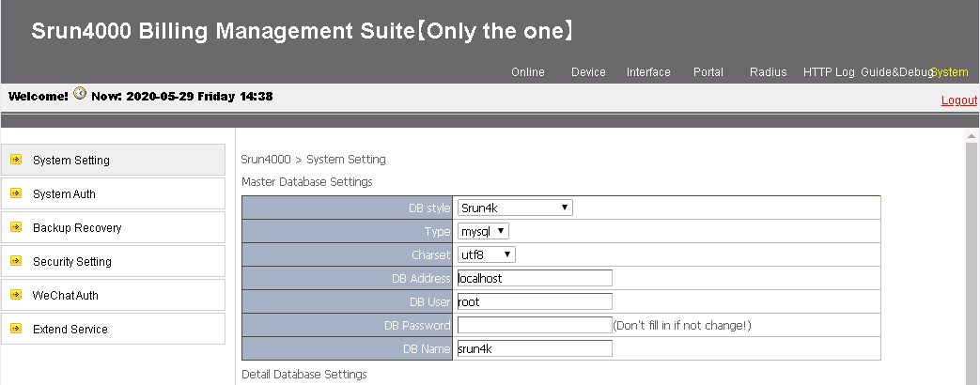
Task: Open the Type mysql dropdown
Action: pyautogui.click(x=483, y=231)
